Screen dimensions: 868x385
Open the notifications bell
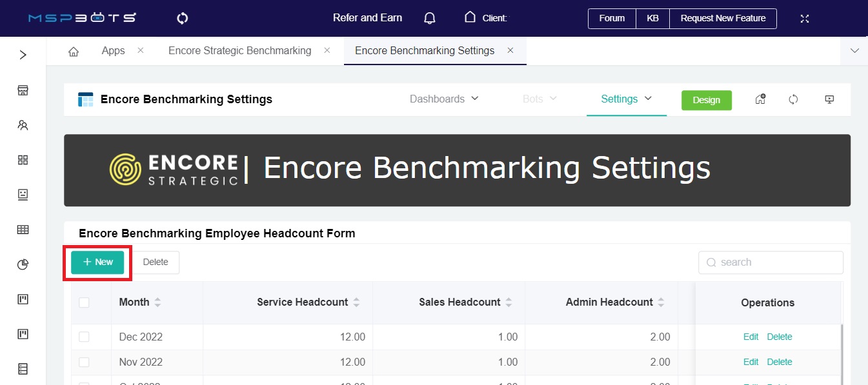430,18
